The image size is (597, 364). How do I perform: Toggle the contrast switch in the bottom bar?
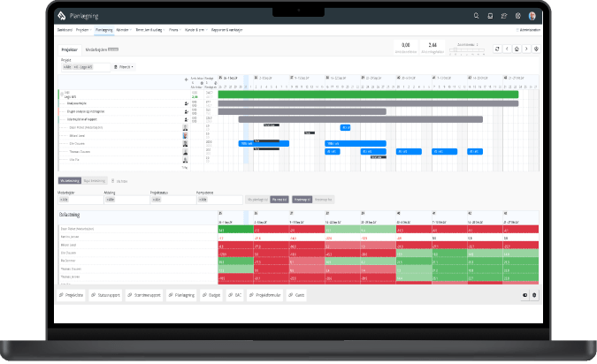(524, 295)
